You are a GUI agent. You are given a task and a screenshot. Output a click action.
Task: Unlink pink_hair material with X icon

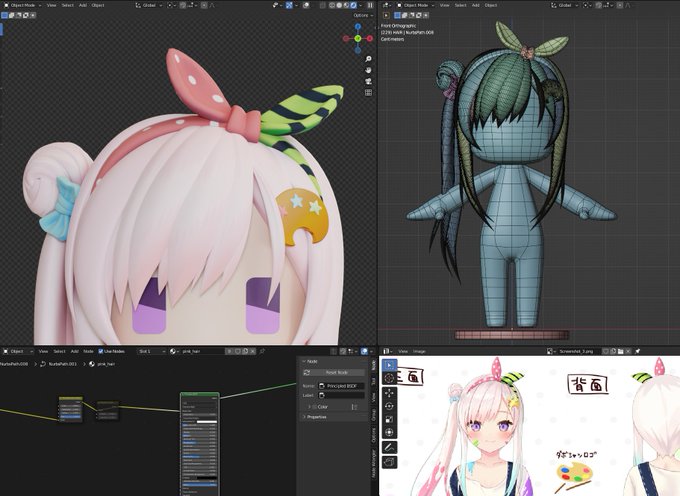pos(252,351)
